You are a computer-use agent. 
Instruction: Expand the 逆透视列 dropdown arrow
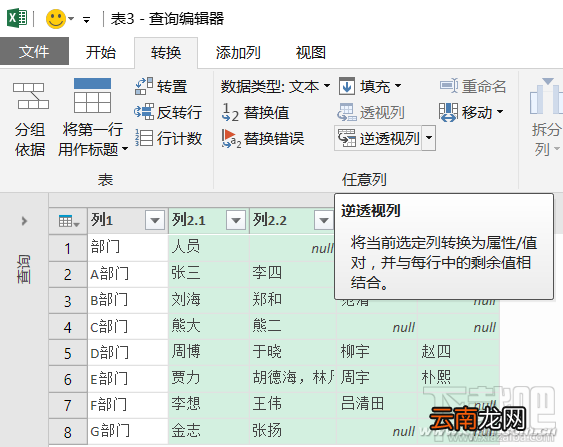(x=429, y=138)
